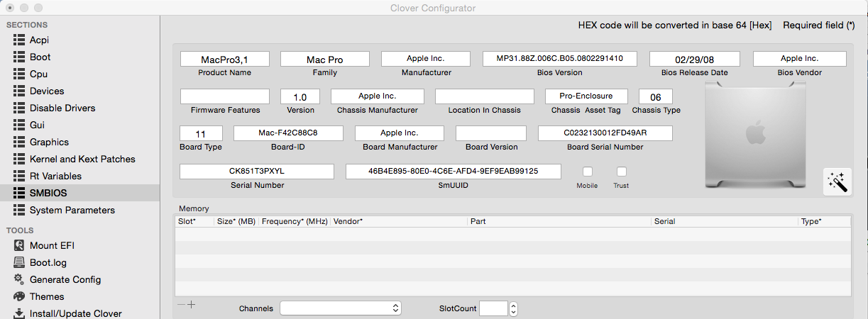Open the Acpi section list icon
Image resolution: width=868 pixels, height=319 pixels.
tap(19, 40)
